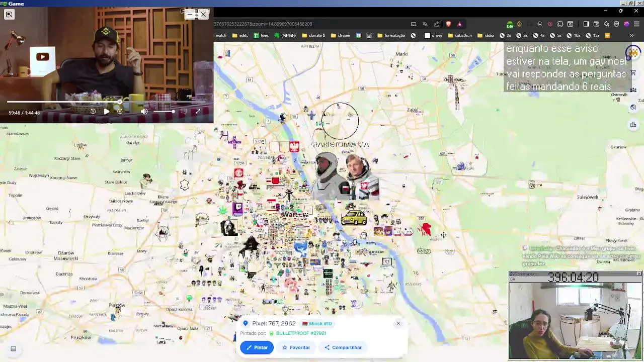
Task: Open the 4x bookmark
Action: [x=538, y=36]
